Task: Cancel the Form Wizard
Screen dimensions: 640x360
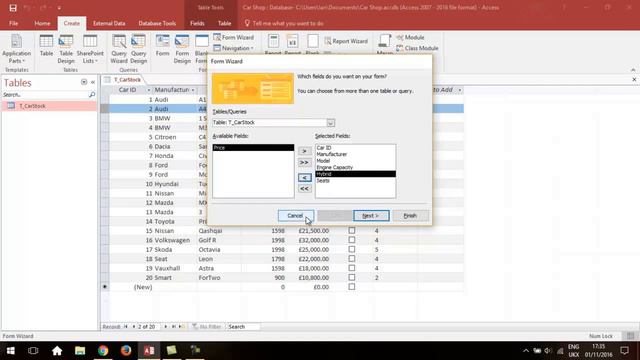Action: [296, 216]
